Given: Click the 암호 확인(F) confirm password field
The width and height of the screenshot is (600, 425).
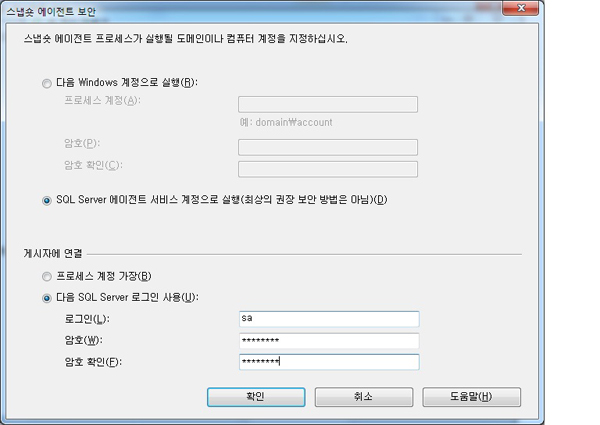Looking at the screenshot, I should pyautogui.click(x=329, y=362).
